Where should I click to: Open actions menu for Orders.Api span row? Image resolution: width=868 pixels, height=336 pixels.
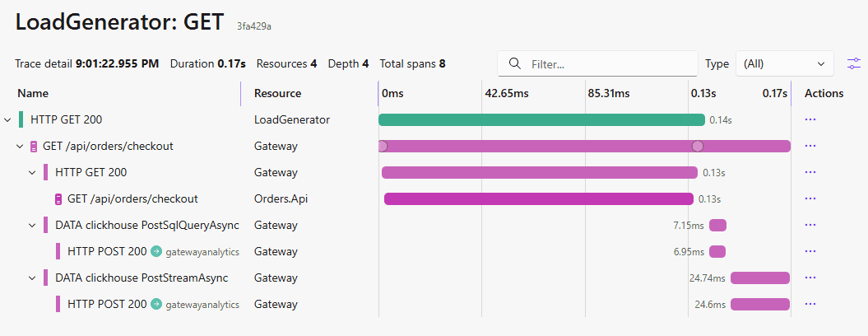[810, 198]
